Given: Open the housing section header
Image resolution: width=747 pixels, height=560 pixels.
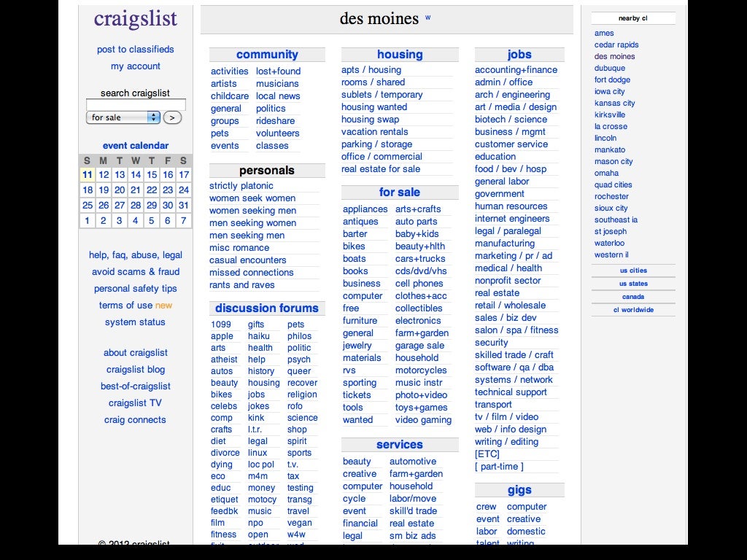Looking at the screenshot, I should (x=400, y=54).
